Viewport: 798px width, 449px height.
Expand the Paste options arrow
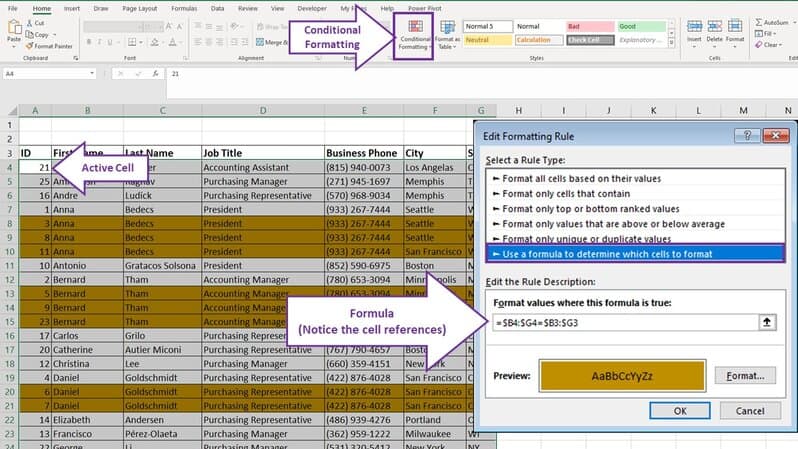14,46
